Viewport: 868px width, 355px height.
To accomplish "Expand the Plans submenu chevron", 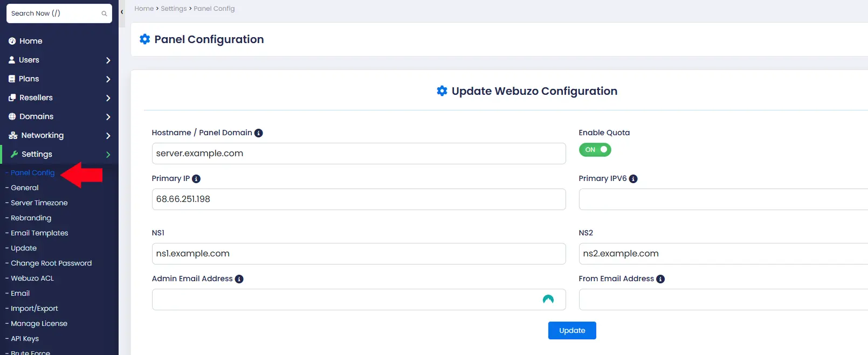I will coord(108,79).
